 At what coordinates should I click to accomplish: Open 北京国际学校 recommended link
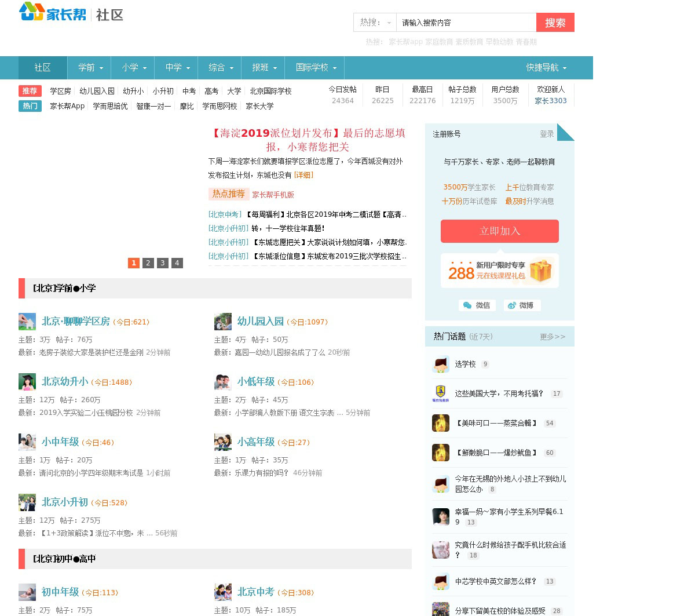click(270, 91)
